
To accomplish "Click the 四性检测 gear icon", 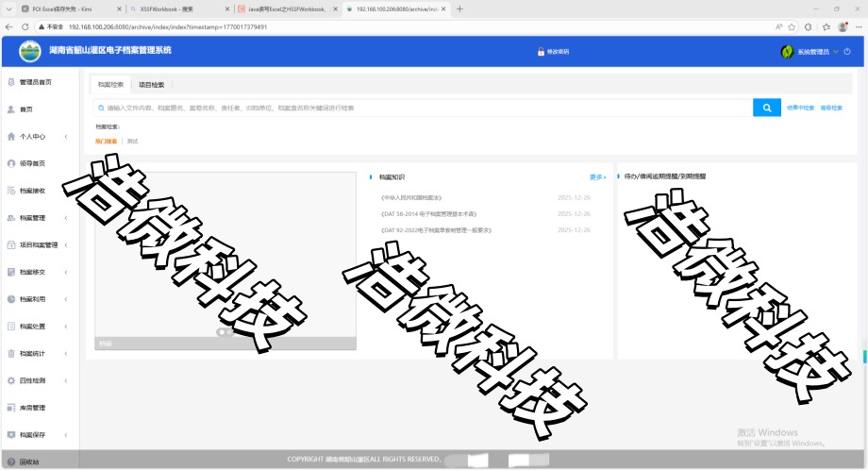I will tap(11, 380).
